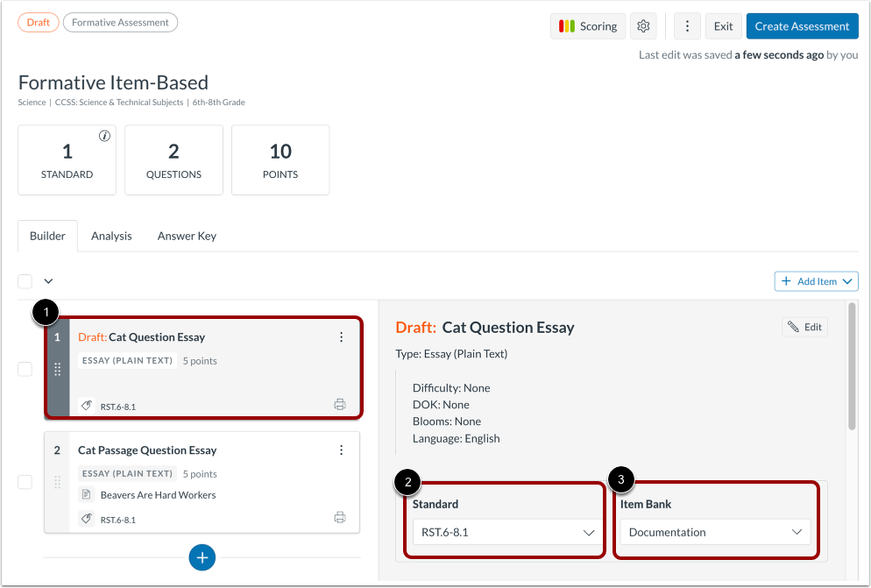Click the RST.6-8.1 tag on item 2
Image resolution: width=871 pixels, height=588 pixels.
(x=117, y=520)
